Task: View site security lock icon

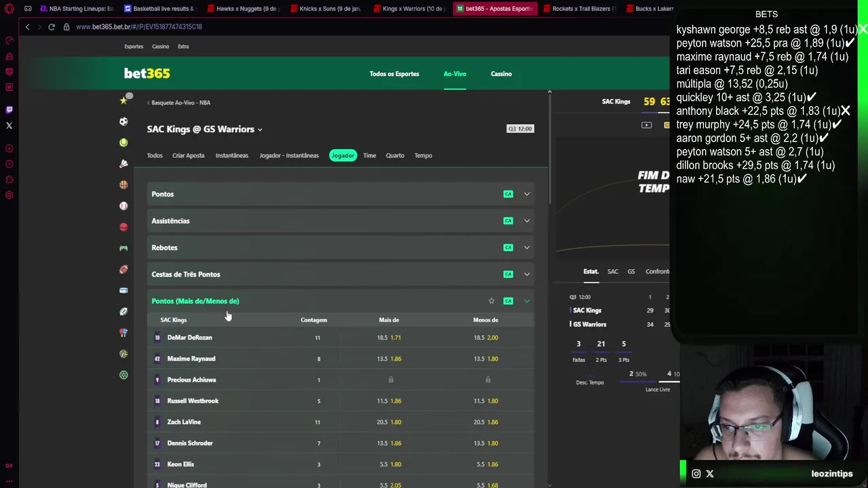Action: tap(66, 26)
